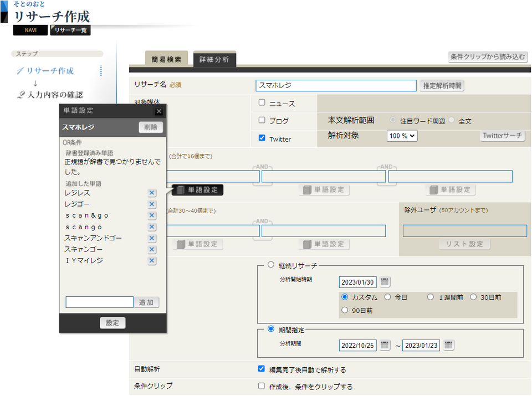Viewport: 532px width, 396px height.
Task: Remove the スキャンアンドゴー entry
Action: pos(152,238)
